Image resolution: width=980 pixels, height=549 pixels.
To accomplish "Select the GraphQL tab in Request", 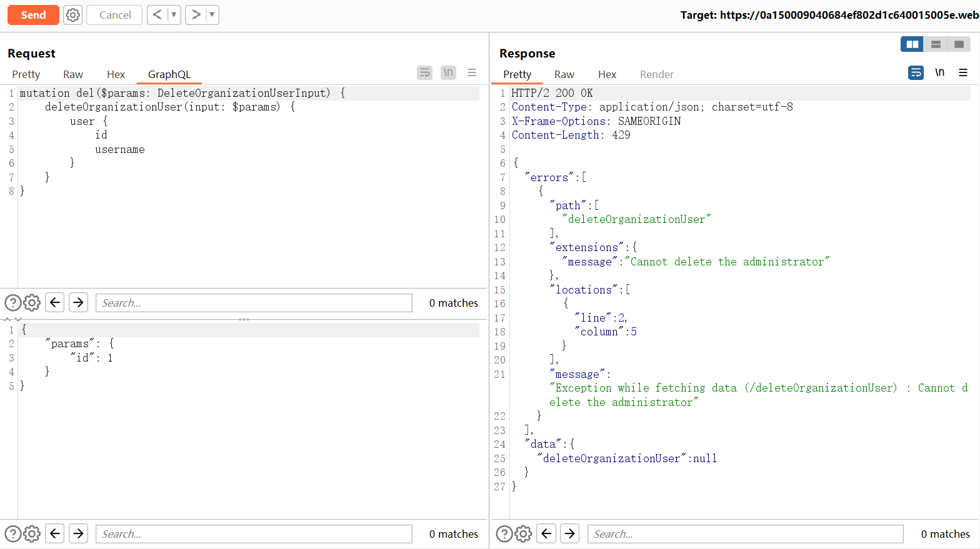I will tap(169, 74).
